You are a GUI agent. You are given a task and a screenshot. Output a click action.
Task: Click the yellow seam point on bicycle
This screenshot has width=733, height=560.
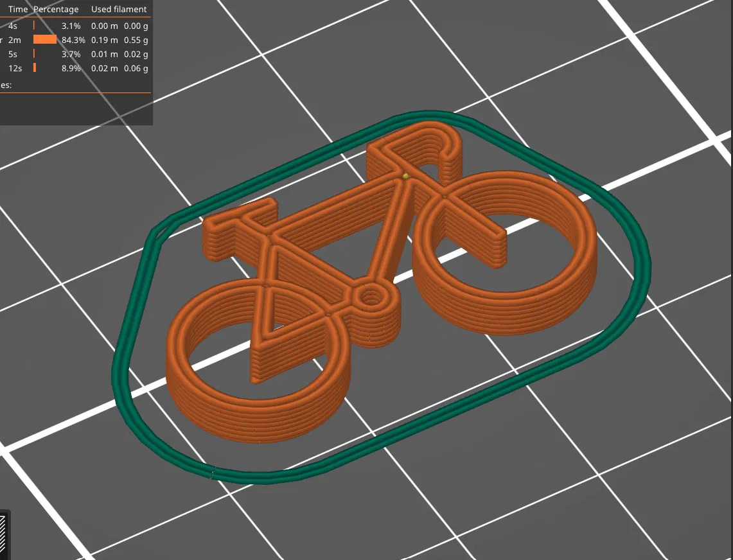coord(405,176)
